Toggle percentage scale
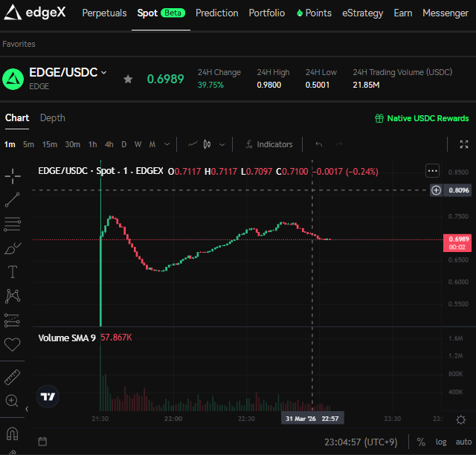This screenshot has height=455, width=476. pyautogui.click(x=421, y=442)
